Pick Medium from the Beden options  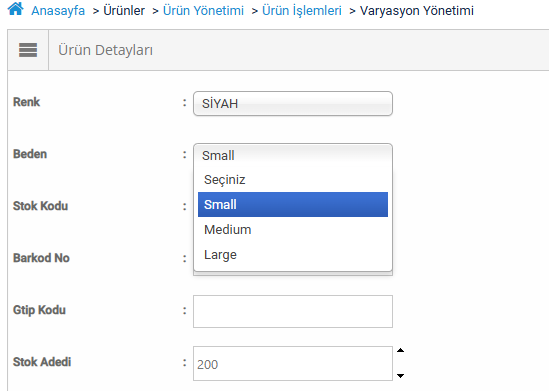[293, 230]
